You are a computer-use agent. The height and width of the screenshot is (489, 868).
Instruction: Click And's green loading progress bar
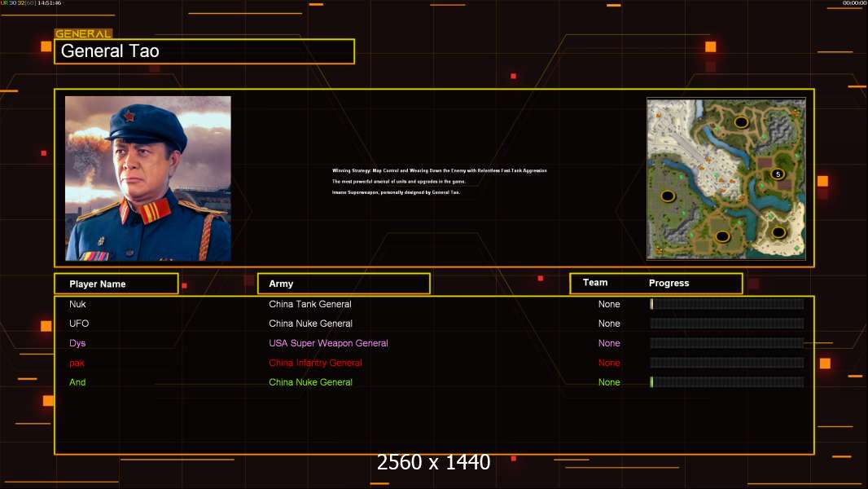pos(727,382)
